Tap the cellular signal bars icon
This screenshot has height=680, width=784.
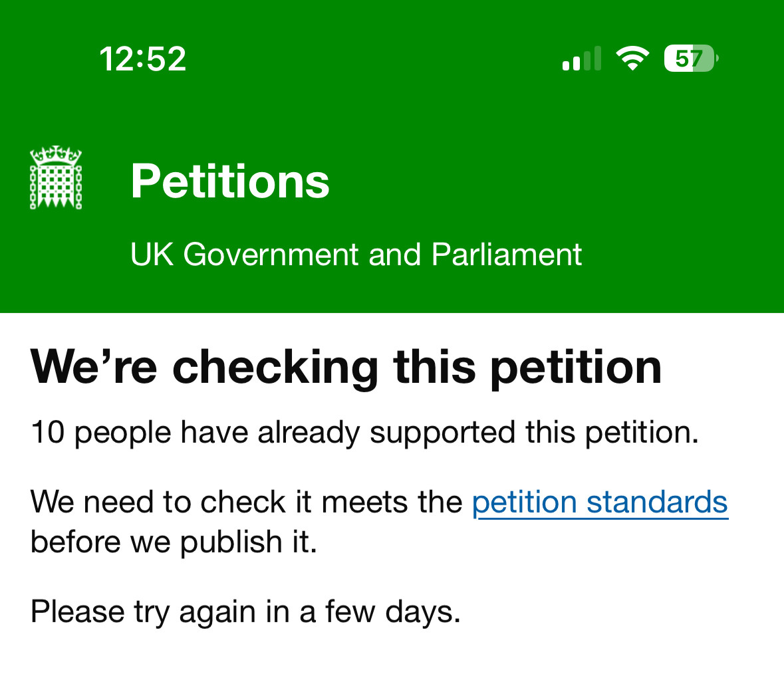pos(581,58)
